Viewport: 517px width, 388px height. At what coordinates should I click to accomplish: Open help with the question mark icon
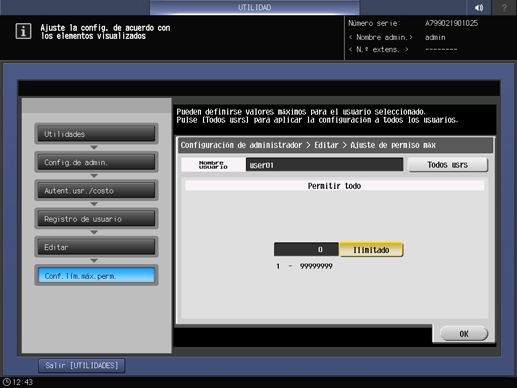504,7
